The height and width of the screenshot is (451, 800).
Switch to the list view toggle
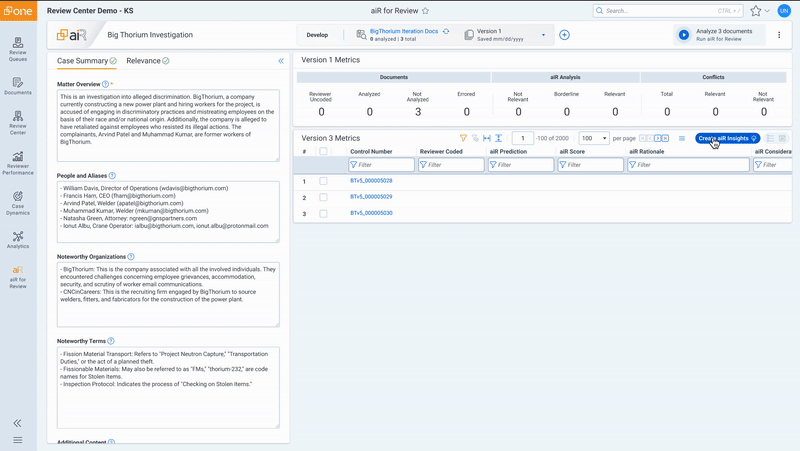coord(770,138)
